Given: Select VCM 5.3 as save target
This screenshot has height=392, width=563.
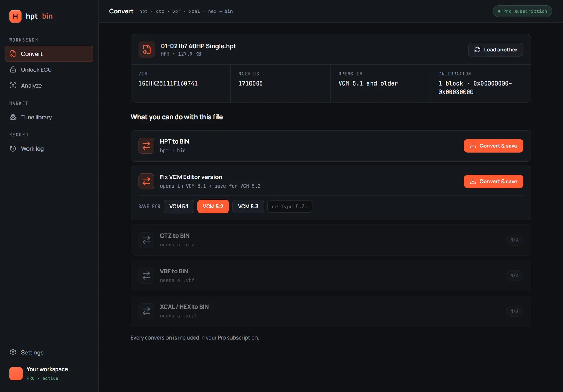Looking at the screenshot, I should pos(248,207).
